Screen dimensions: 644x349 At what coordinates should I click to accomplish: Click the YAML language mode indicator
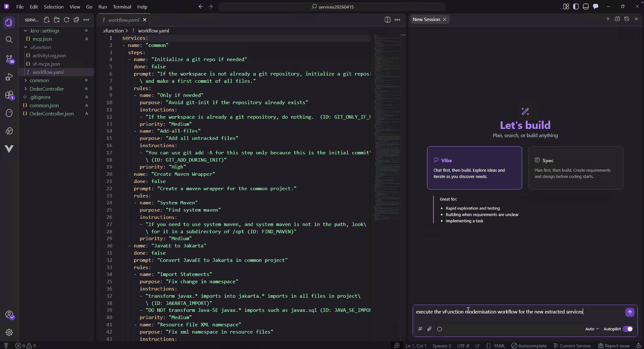point(499,346)
